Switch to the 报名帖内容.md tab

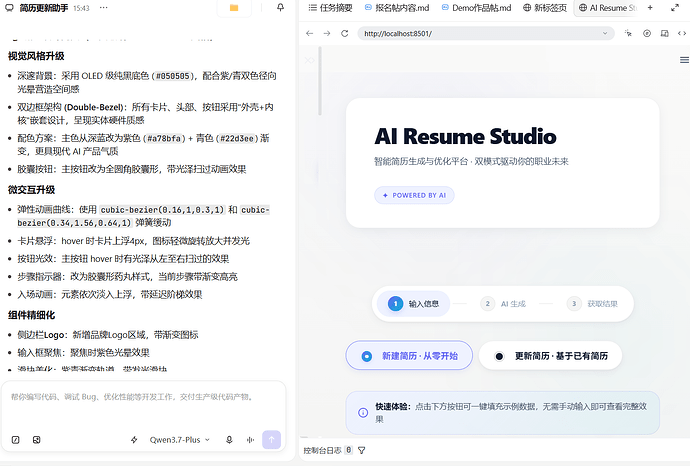[x=397, y=8]
